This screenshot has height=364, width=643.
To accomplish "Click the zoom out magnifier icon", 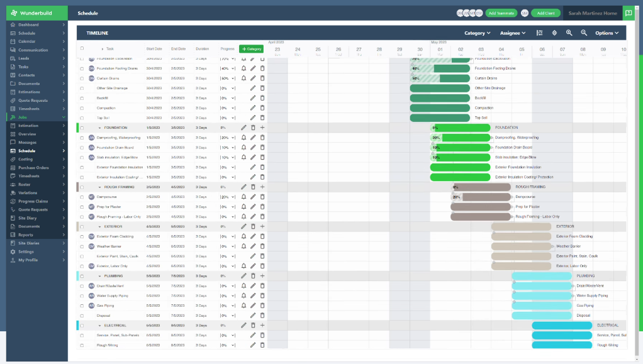I will click(583, 33).
